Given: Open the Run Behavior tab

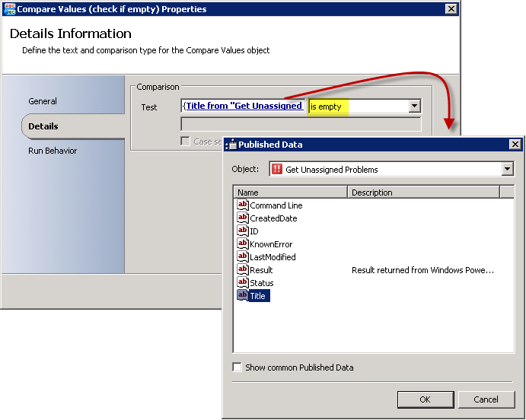Looking at the screenshot, I should 53,151.
